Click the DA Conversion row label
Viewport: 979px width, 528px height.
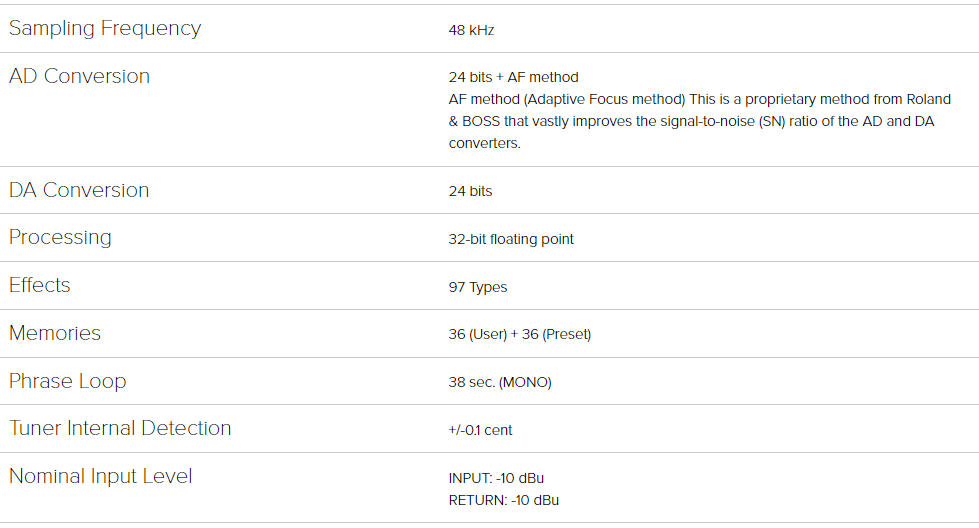[x=79, y=190]
